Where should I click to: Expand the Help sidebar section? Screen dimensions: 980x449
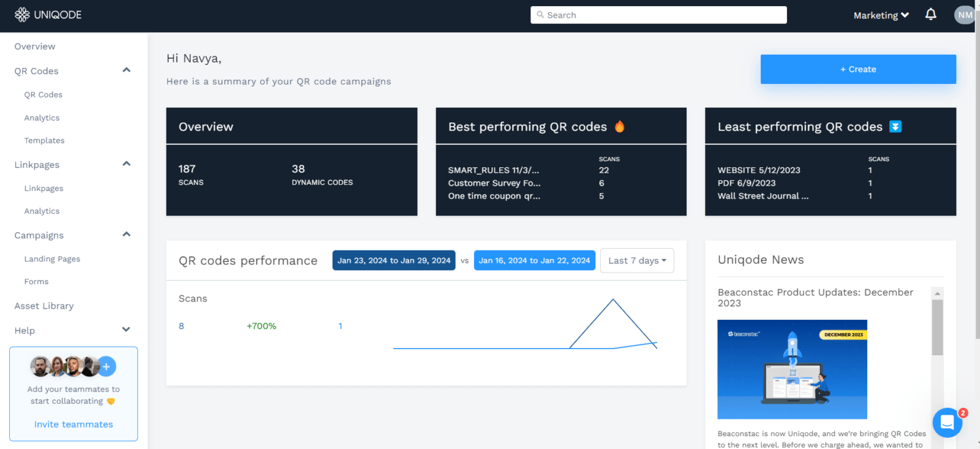click(126, 330)
